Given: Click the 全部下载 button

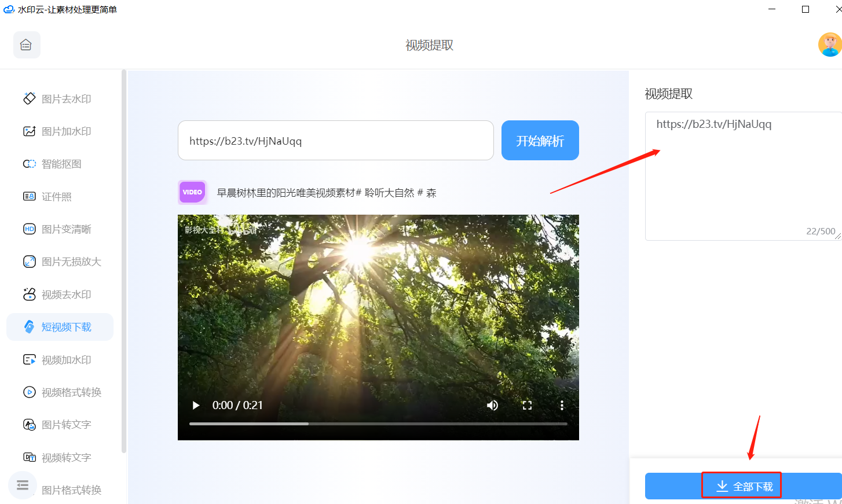Looking at the screenshot, I should [744, 486].
